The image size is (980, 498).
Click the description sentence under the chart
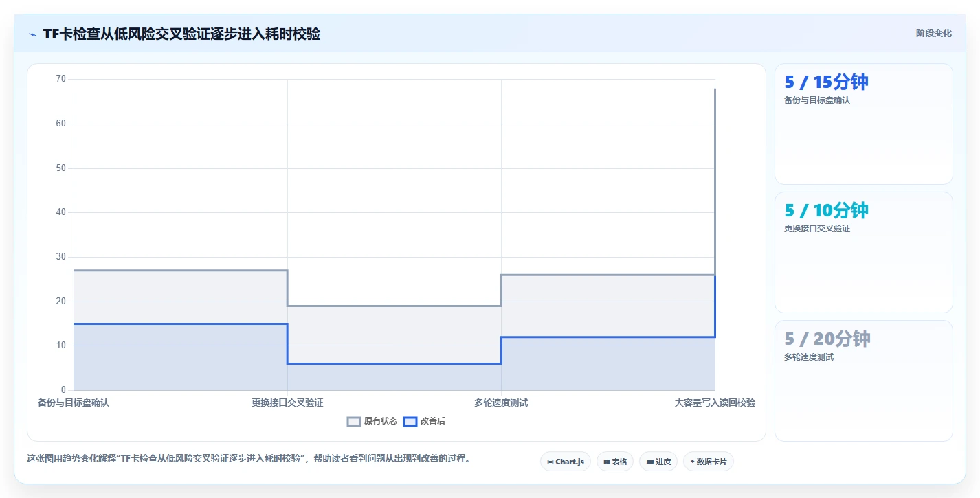click(x=249, y=459)
